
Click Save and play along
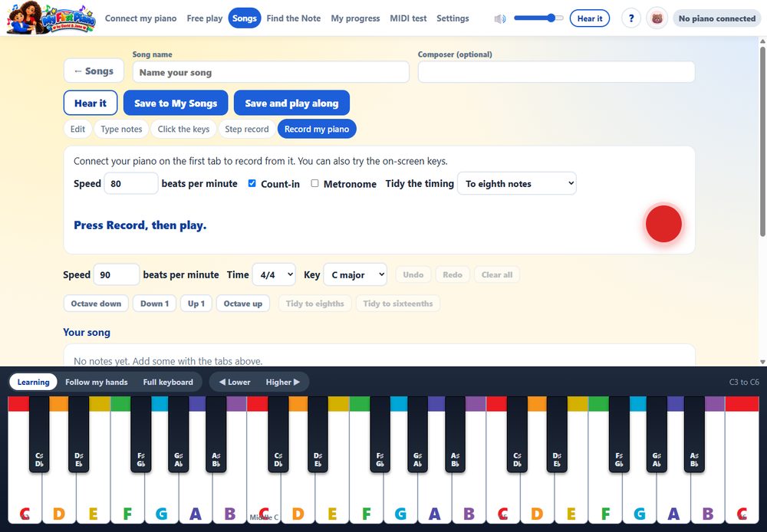(291, 103)
